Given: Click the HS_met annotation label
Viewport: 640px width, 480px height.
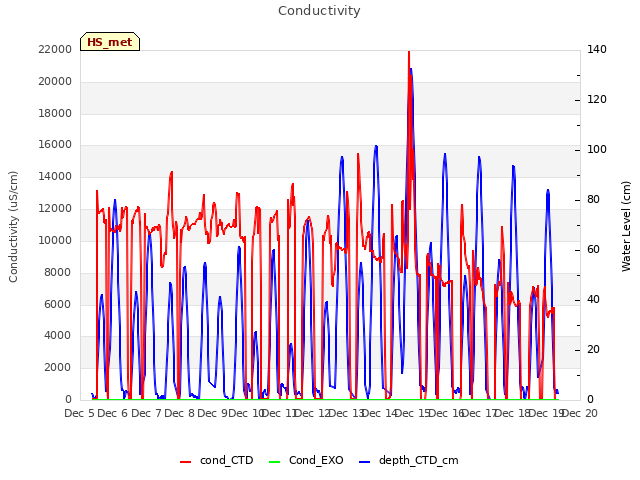Looking at the screenshot, I should tap(110, 42).
